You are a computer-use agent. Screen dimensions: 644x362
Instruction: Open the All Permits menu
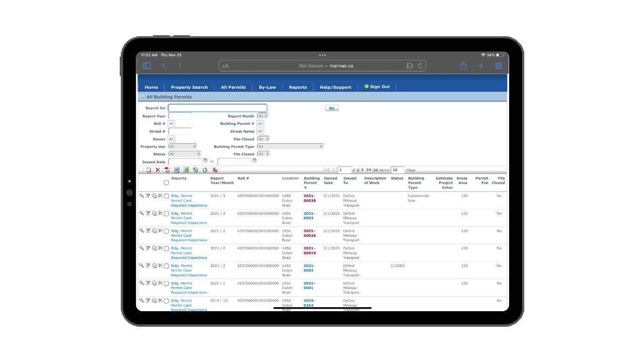pyautogui.click(x=233, y=87)
